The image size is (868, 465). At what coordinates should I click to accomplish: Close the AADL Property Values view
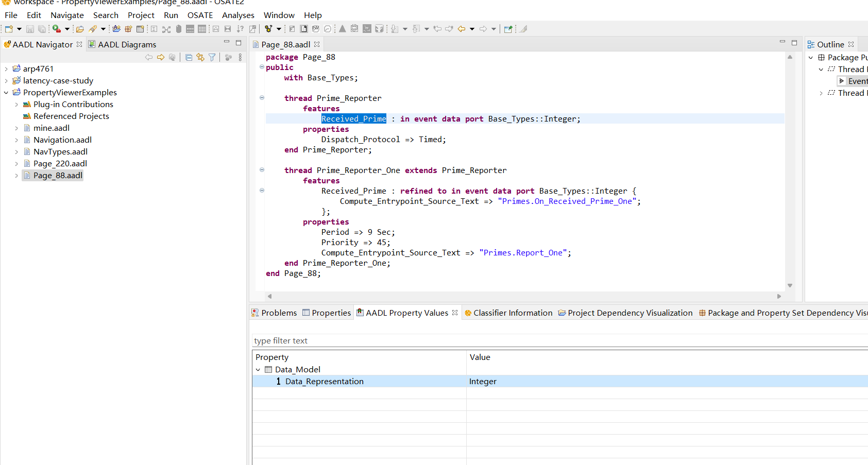tap(455, 313)
